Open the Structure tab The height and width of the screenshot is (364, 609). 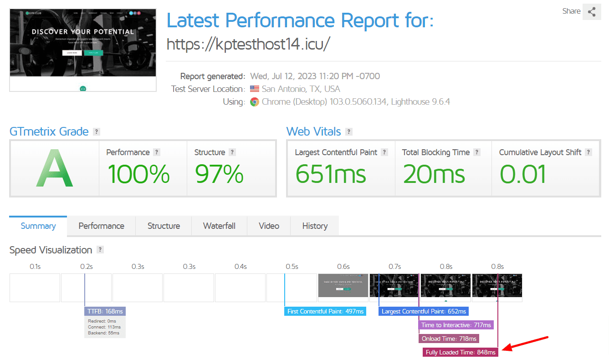pos(164,226)
